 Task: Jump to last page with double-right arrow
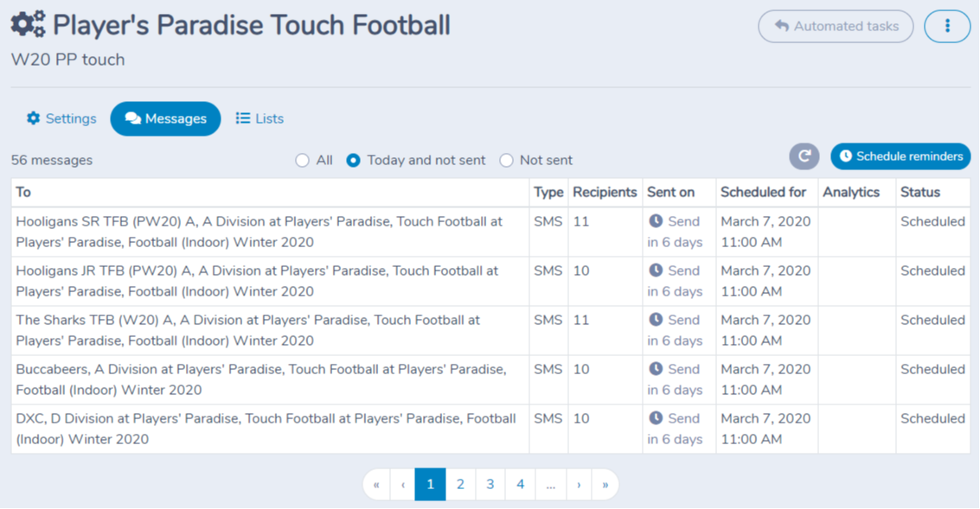point(605,485)
